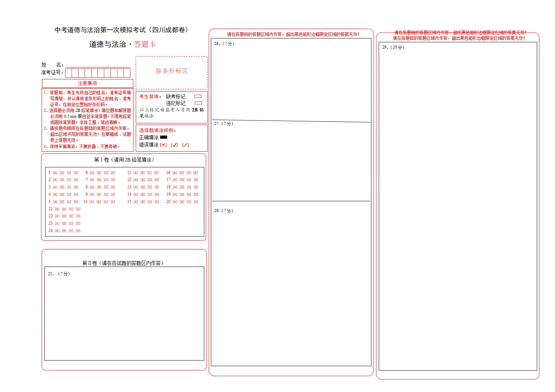Click the 第Ⅱ卷 section heading
Screen dimensions: 555x392
click(123, 263)
